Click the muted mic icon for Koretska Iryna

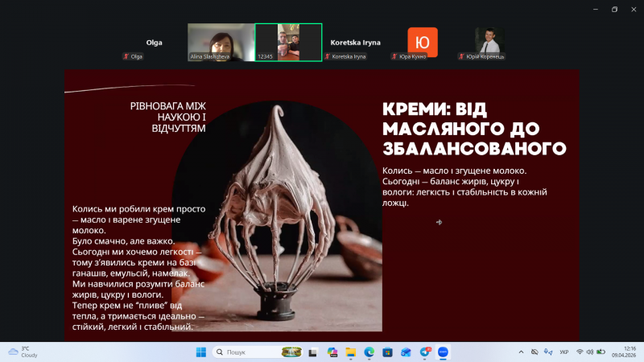coord(328,56)
